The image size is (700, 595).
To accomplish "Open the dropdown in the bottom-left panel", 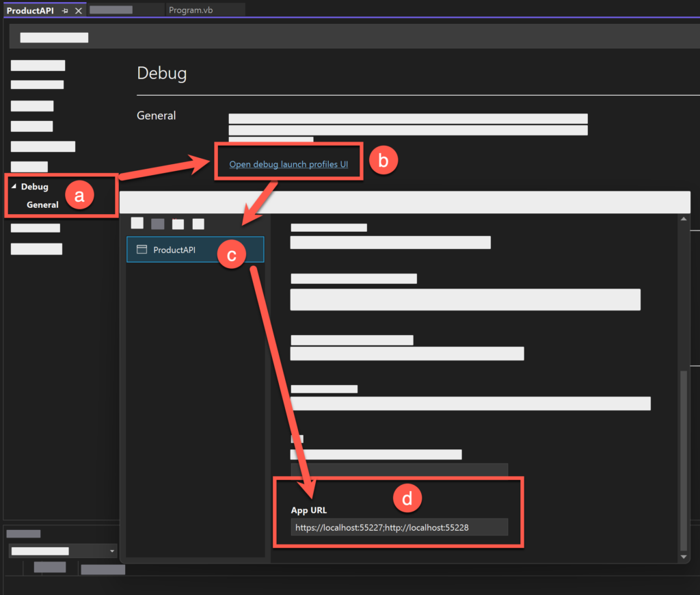I will point(111,551).
